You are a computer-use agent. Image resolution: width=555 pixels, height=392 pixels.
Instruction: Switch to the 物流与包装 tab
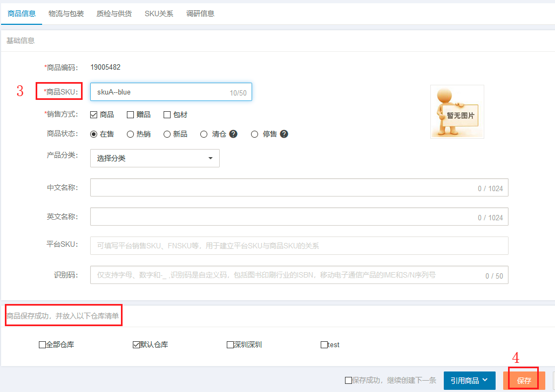click(66, 14)
